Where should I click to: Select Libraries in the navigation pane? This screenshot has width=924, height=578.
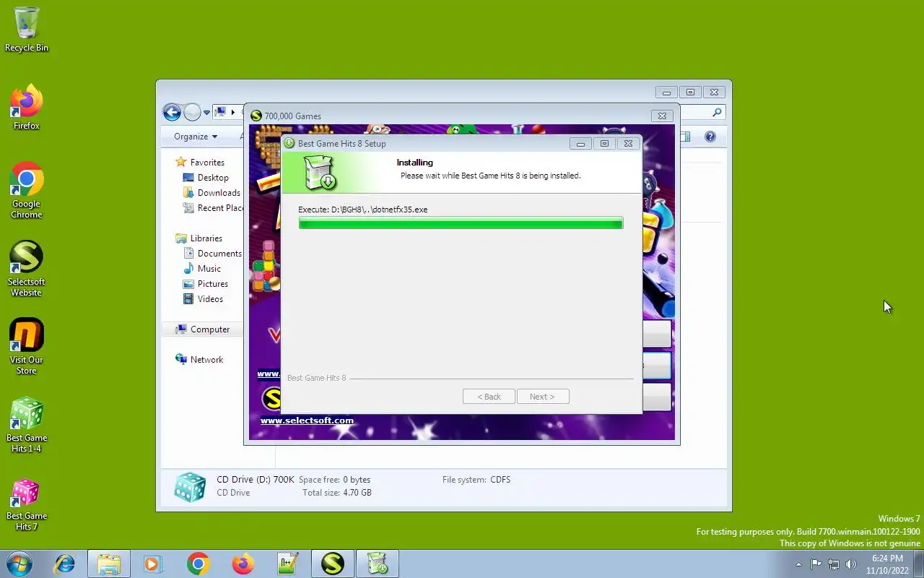tap(199, 238)
